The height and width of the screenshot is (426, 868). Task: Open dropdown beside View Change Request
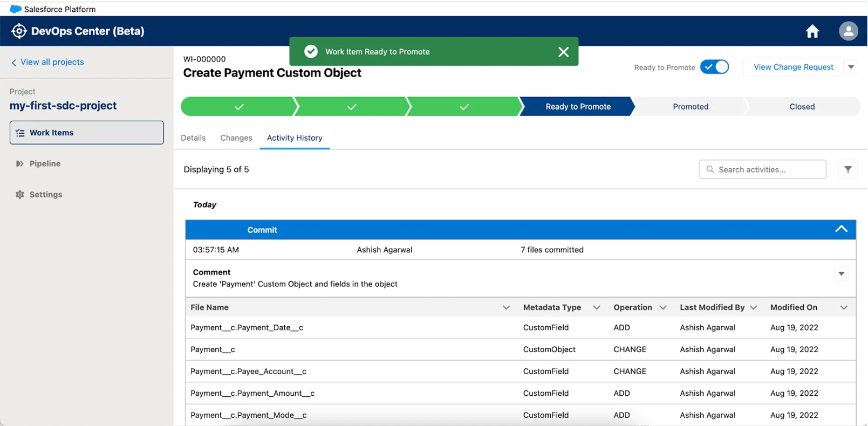[x=851, y=67]
